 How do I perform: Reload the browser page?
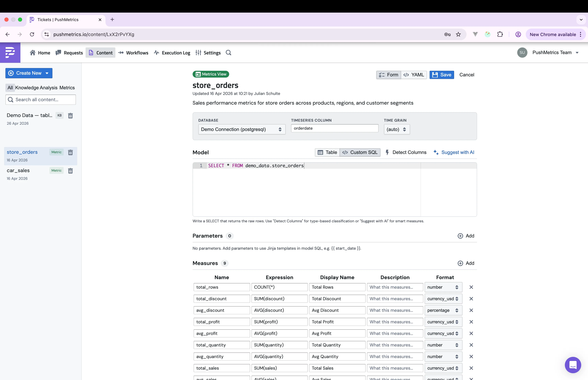coord(32,34)
